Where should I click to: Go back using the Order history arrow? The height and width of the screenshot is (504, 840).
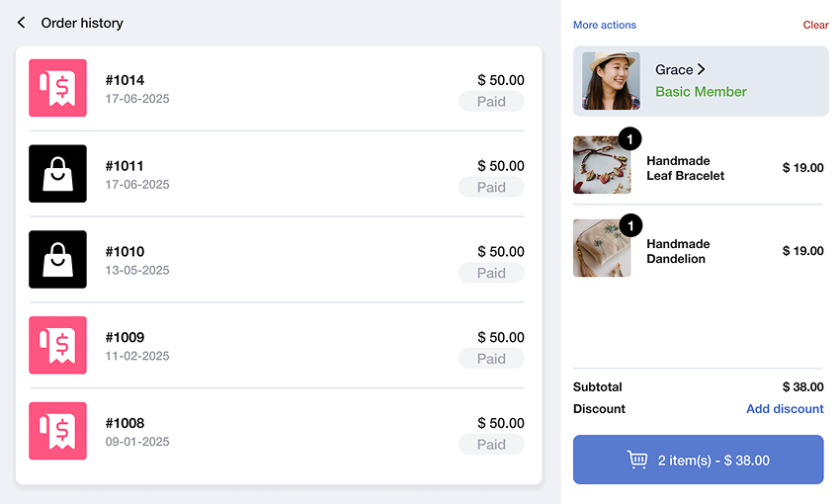click(x=21, y=23)
